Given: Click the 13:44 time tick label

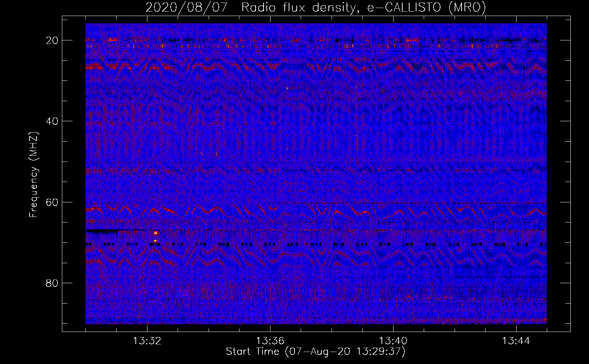Looking at the screenshot, I should pyautogui.click(x=516, y=341).
